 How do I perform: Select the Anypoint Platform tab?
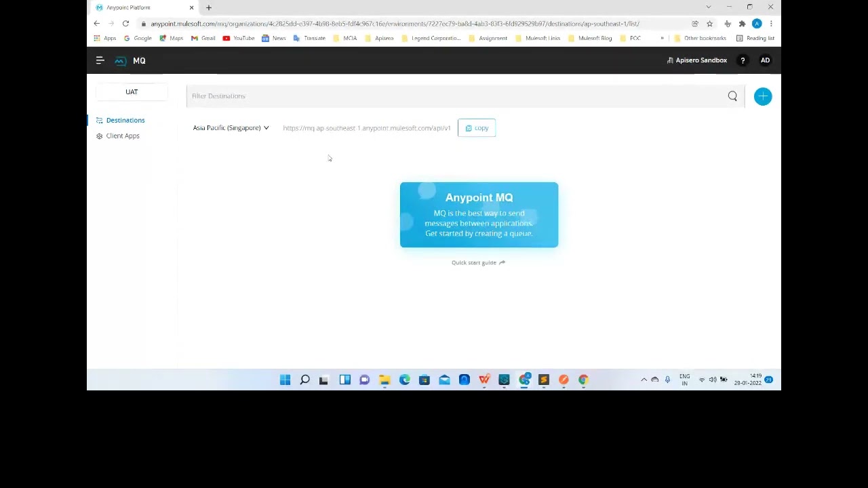pyautogui.click(x=144, y=7)
